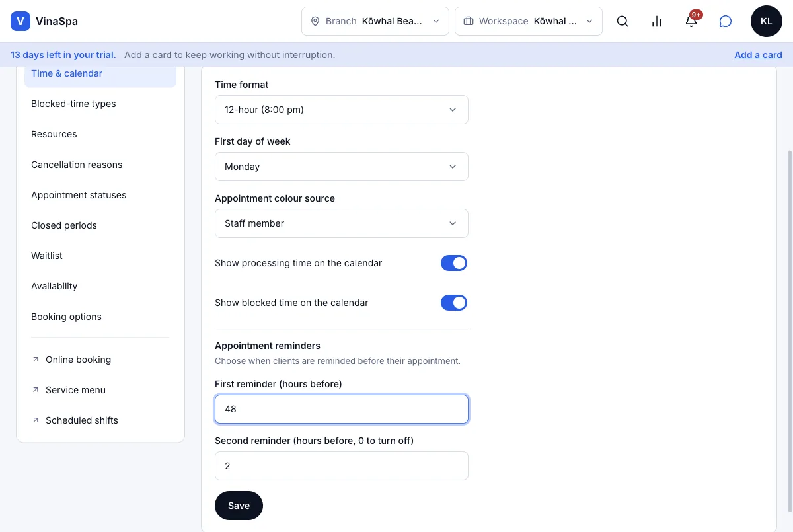Viewport: 793px width, 532px height.
Task: Focus the Second reminder hours field
Action: pyautogui.click(x=342, y=466)
